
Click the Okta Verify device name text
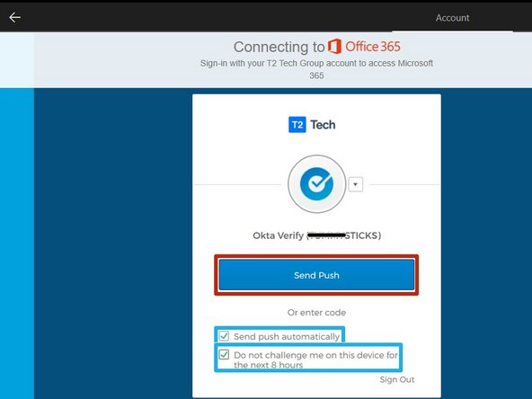pyautogui.click(x=316, y=235)
